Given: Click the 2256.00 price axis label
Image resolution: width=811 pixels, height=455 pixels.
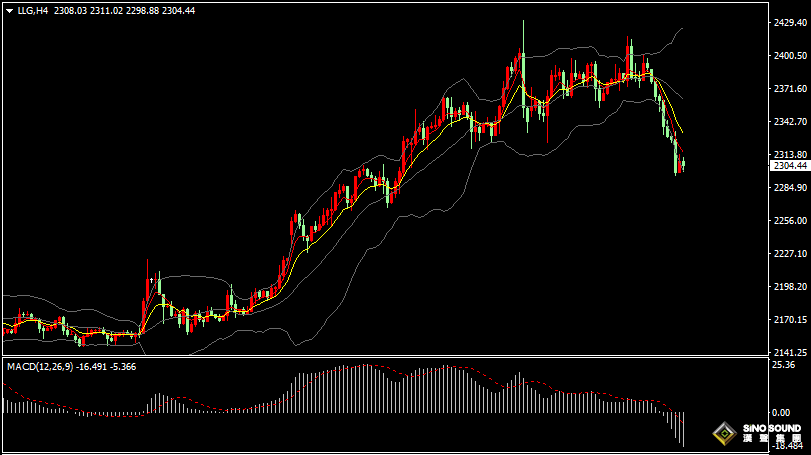Looking at the screenshot, I should 789,221.
